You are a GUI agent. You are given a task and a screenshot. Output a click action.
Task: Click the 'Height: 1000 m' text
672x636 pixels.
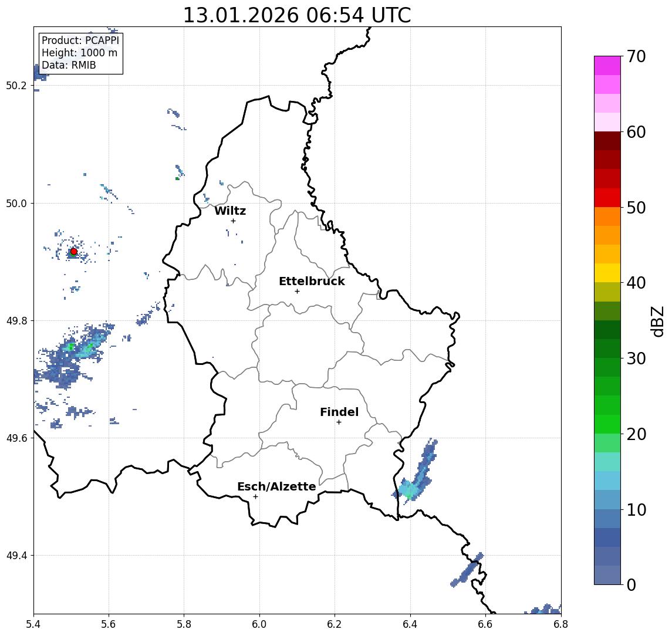[x=79, y=53]
